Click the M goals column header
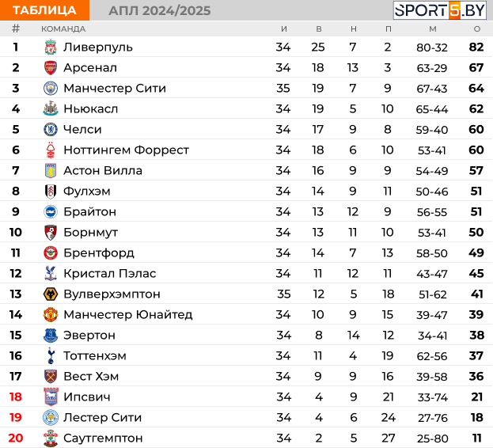Screen dimensions: 493x448 pos(433,29)
